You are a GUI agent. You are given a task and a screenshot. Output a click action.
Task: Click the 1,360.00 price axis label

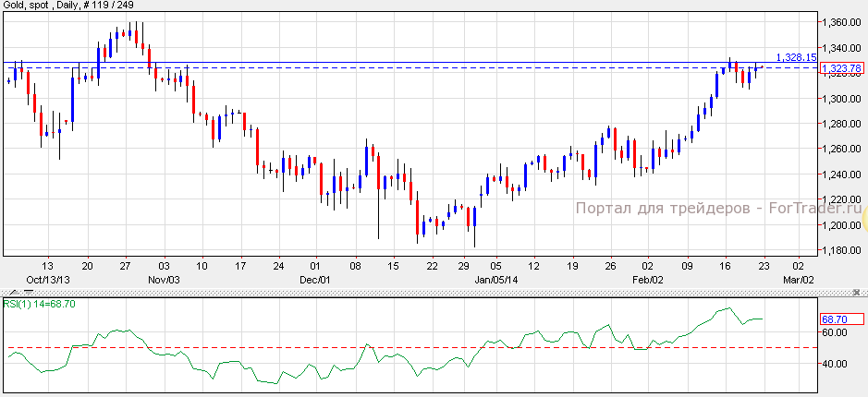tap(840, 22)
